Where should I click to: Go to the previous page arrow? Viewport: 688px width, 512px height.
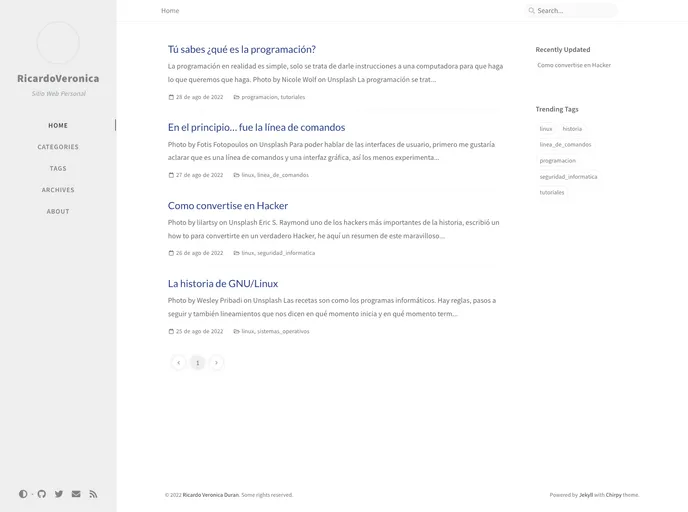pyautogui.click(x=178, y=363)
